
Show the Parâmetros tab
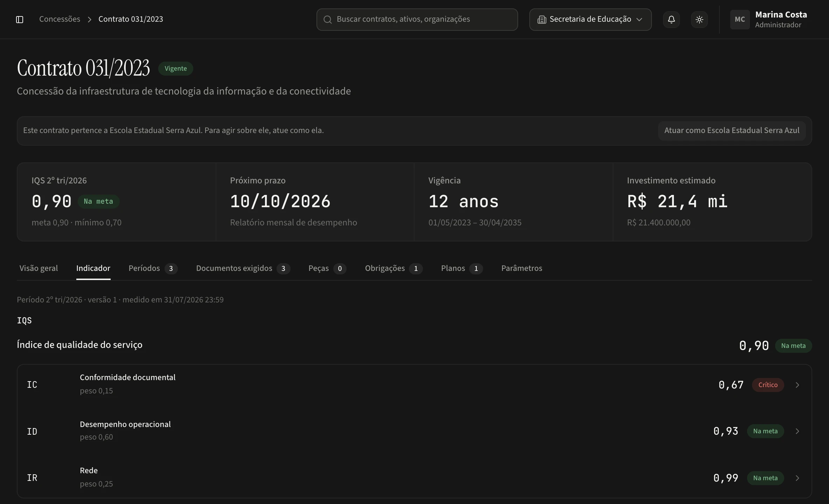[x=522, y=268]
